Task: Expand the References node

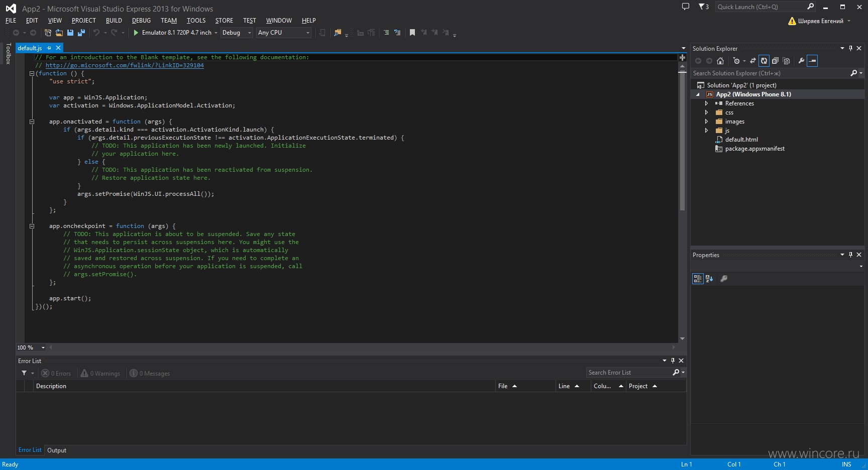Action: (706, 103)
